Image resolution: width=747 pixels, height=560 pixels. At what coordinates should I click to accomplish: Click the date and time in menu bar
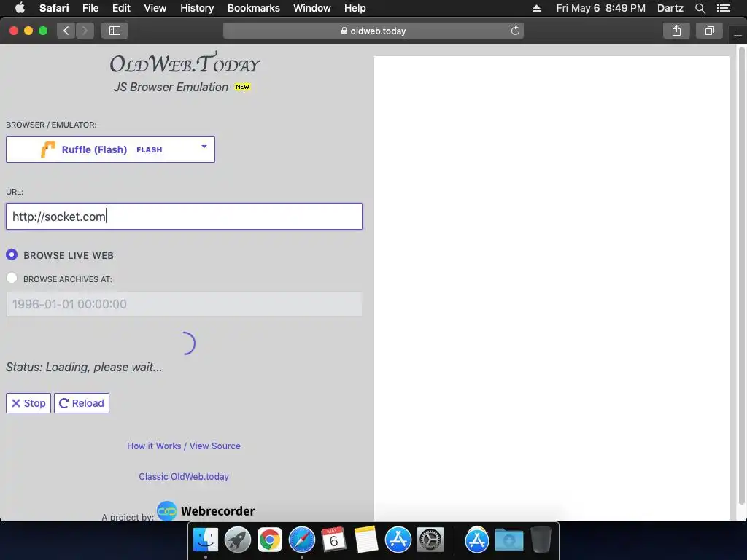click(x=600, y=8)
